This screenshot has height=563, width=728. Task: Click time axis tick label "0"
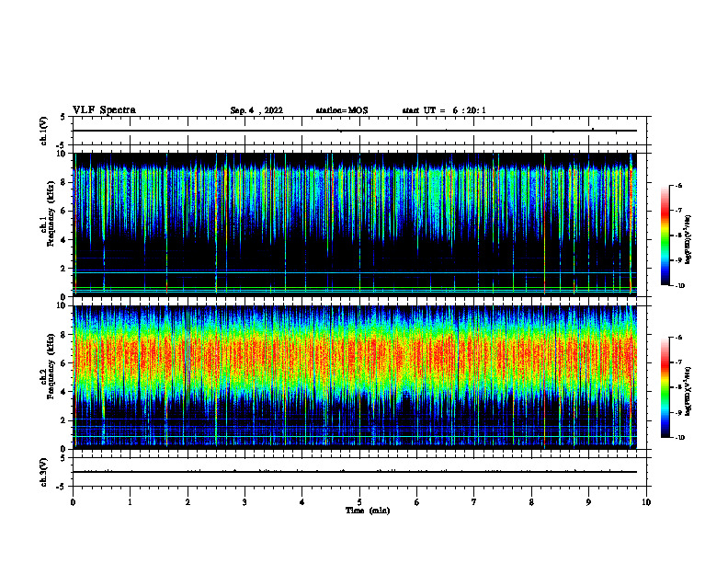click(73, 502)
